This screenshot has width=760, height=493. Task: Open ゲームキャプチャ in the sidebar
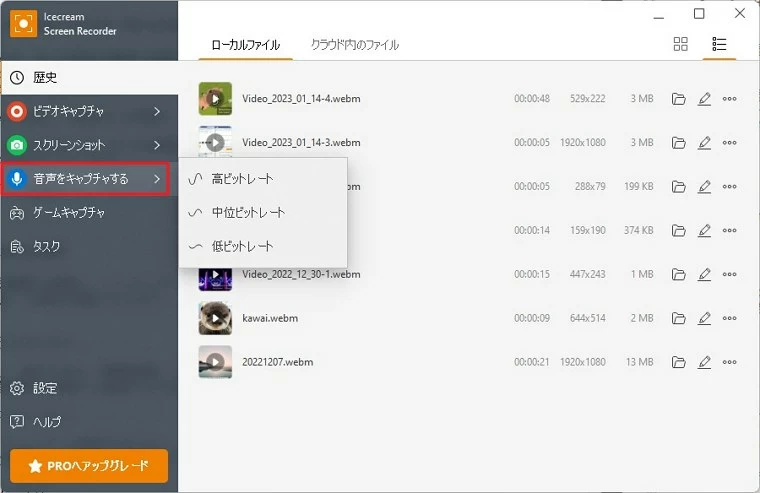(69, 213)
